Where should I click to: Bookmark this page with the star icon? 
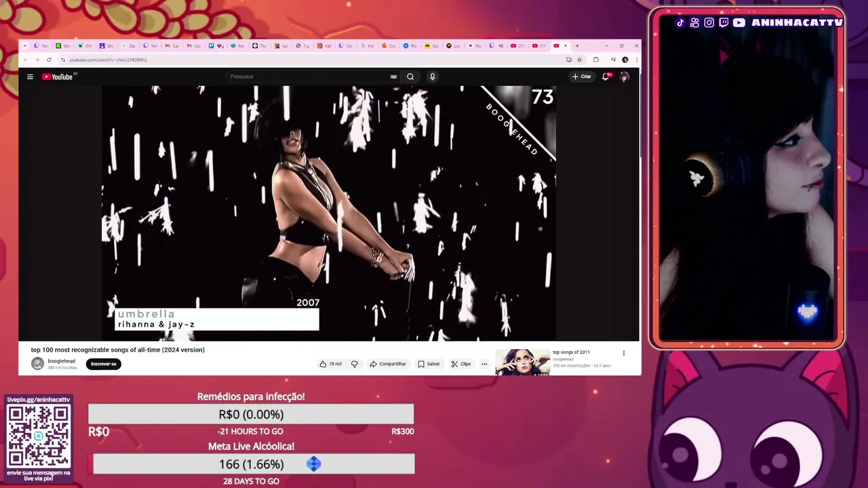580,60
